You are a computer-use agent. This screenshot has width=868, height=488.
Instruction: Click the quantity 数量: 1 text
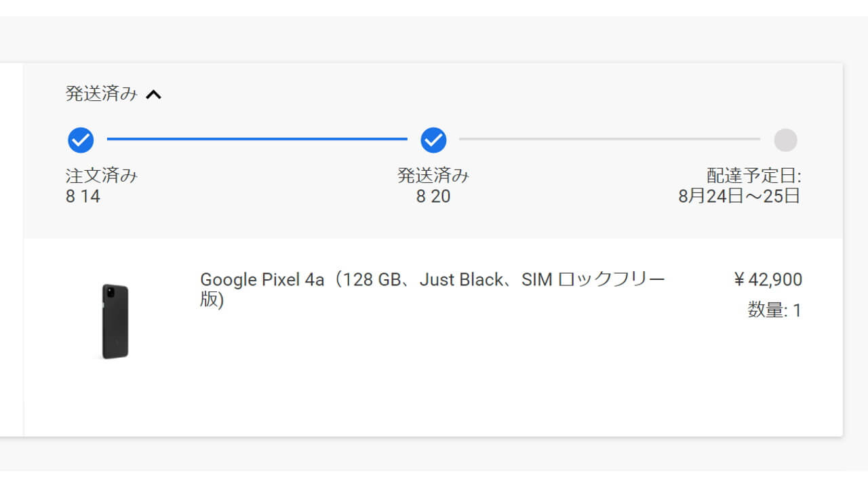point(774,310)
